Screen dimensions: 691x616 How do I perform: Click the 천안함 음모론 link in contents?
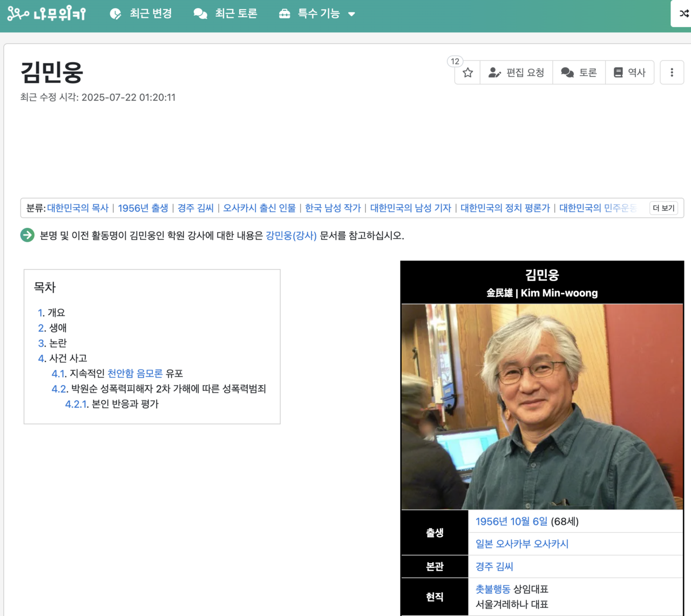134,374
